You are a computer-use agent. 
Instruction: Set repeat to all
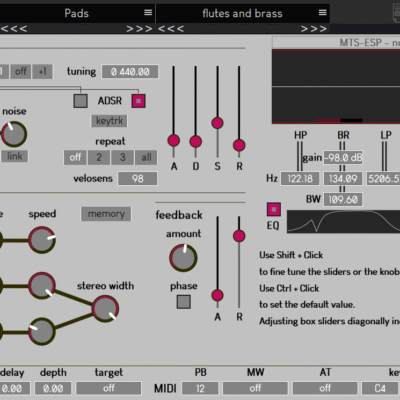[146, 157]
